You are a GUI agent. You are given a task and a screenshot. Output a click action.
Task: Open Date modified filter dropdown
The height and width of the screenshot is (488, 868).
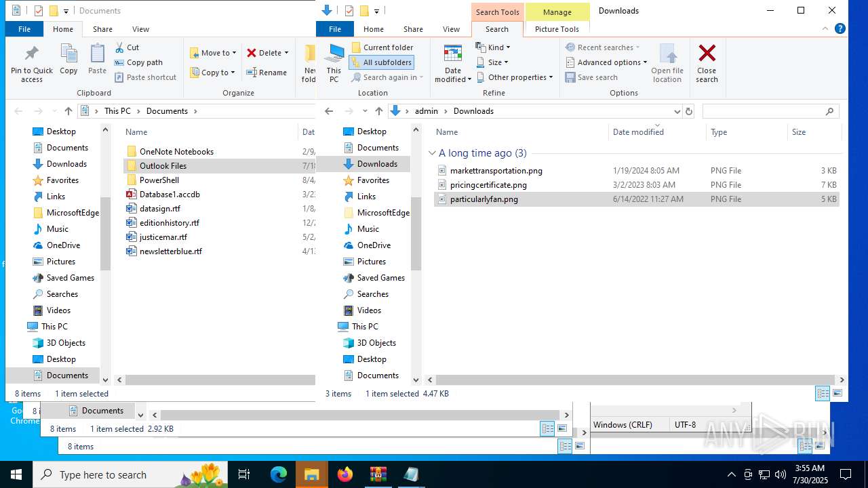[x=453, y=64]
